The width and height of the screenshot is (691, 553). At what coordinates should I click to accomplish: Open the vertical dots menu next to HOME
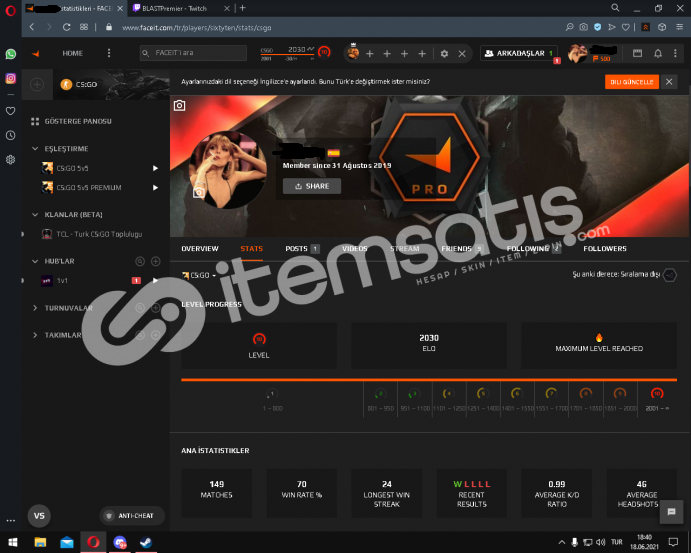[109, 53]
